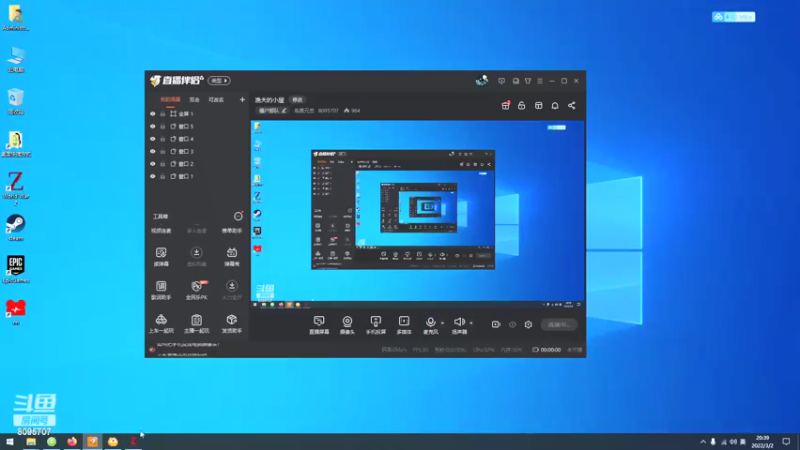Hide the 全屏 1 layer with its eye icon
This screenshot has height=450, width=800.
[153, 114]
